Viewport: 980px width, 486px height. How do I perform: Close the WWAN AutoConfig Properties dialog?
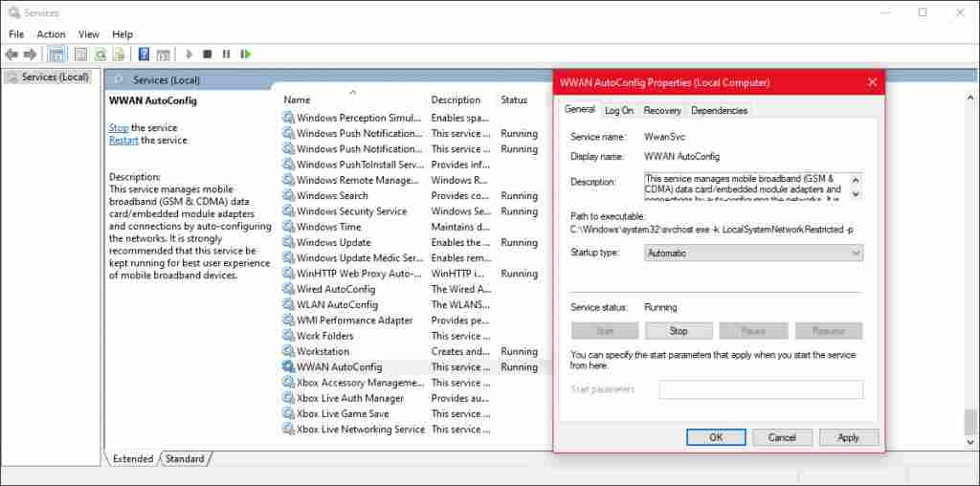pyautogui.click(x=873, y=82)
